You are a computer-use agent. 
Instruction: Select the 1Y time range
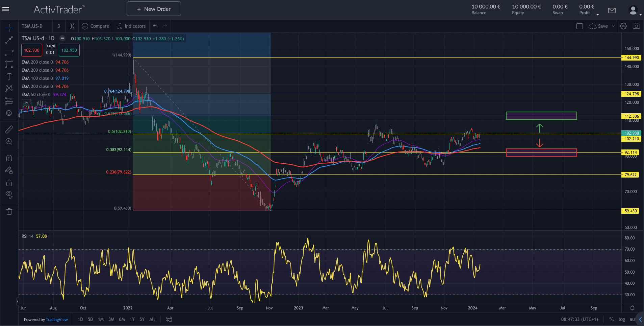pos(132,319)
